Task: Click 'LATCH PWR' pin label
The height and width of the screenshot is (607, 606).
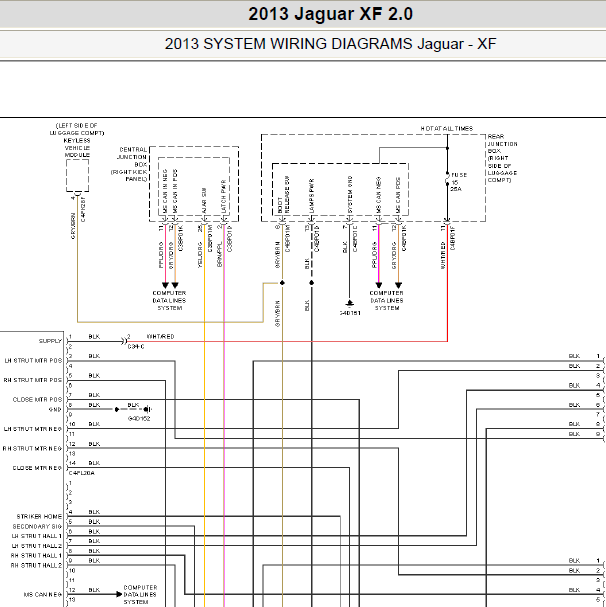Action: click(223, 197)
